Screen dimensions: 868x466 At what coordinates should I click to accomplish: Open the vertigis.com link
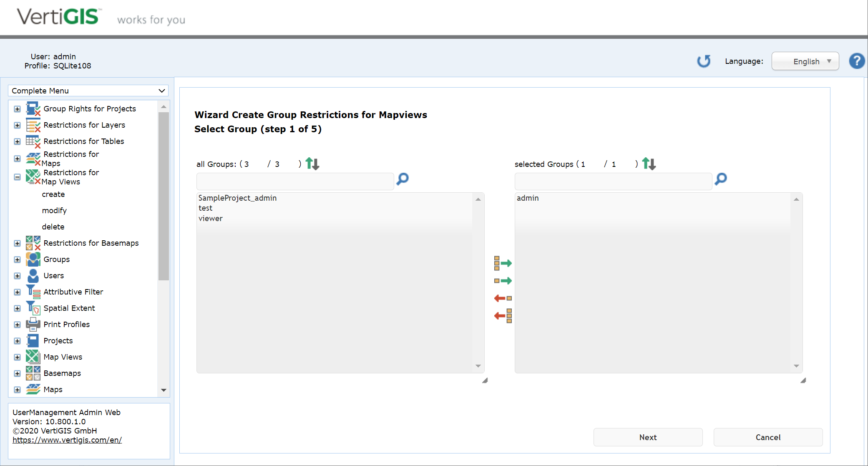coord(67,440)
